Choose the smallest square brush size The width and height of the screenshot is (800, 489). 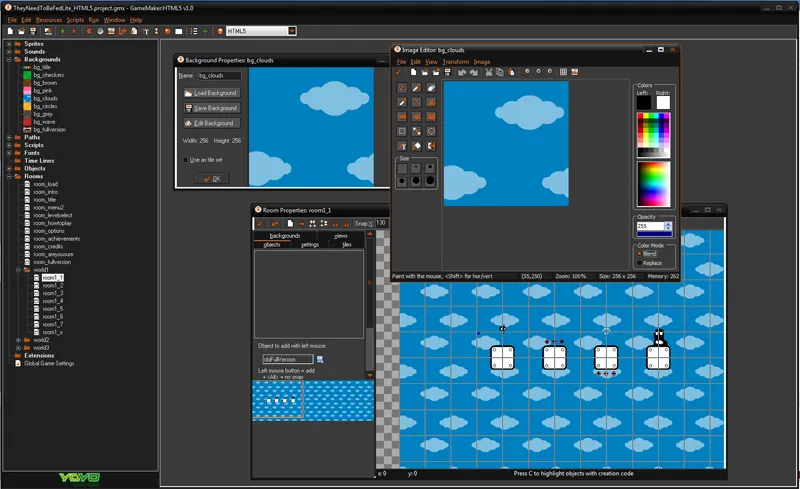tap(402, 168)
